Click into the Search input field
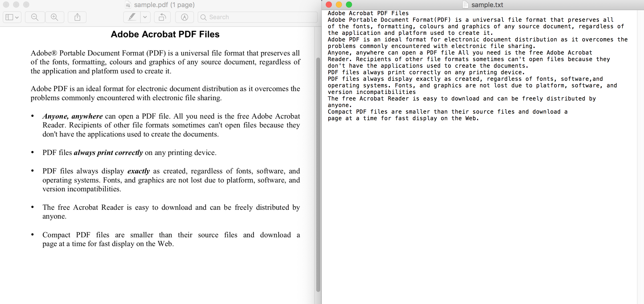Viewport: 644px width, 304px height. tap(257, 17)
